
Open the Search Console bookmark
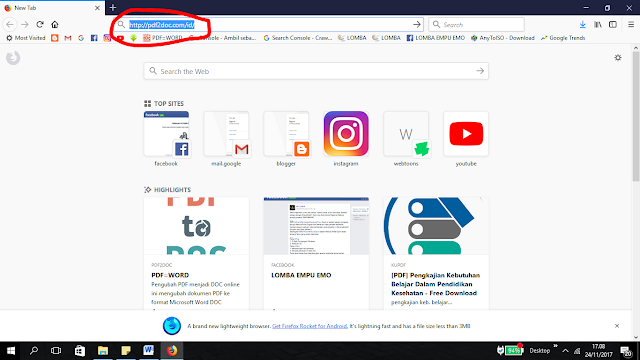point(298,38)
